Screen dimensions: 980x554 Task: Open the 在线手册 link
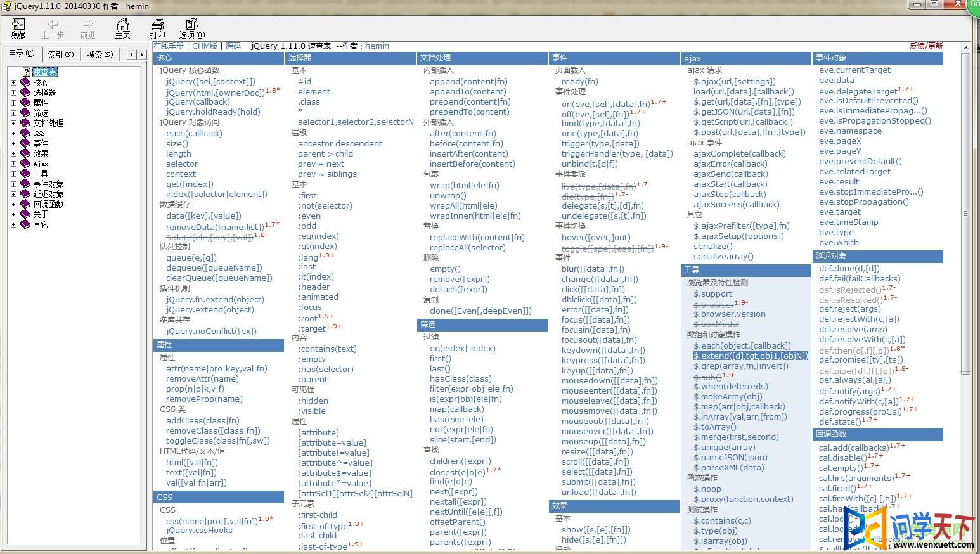coord(169,46)
